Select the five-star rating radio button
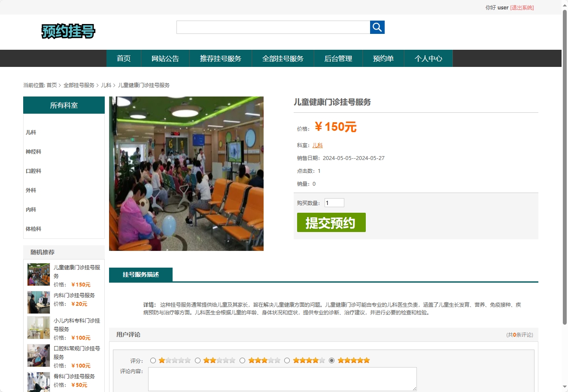568x392 pixels. pos(331,361)
